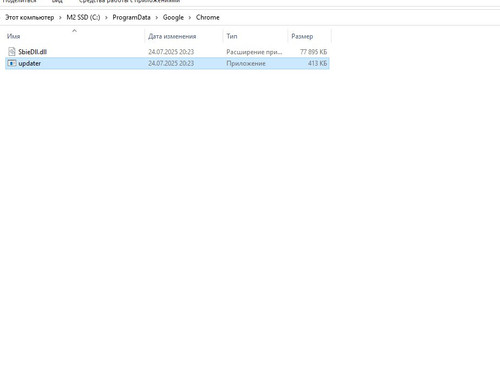This screenshot has height=382, width=500.
Task: Click the 77 895 КБ size cell
Action: (313, 52)
